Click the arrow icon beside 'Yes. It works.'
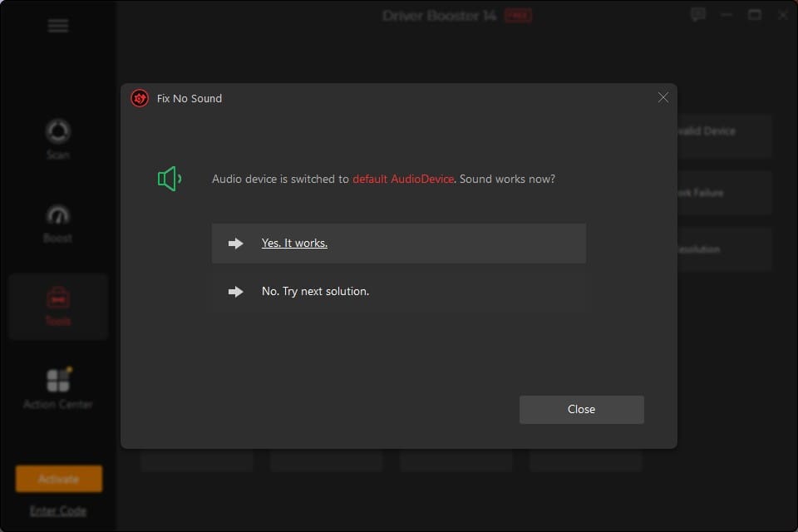Screen dimensions: 798x532 coord(235,244)
